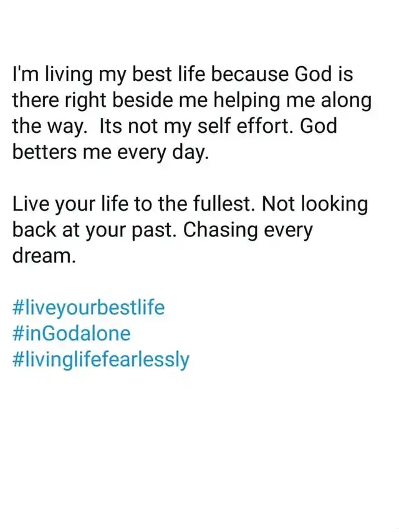Image resolution: width=399 pixels, height=532 pixels.
Task: Select the line starting "there right beside me"
Action: pyautogui.click(x=192, y=100)
